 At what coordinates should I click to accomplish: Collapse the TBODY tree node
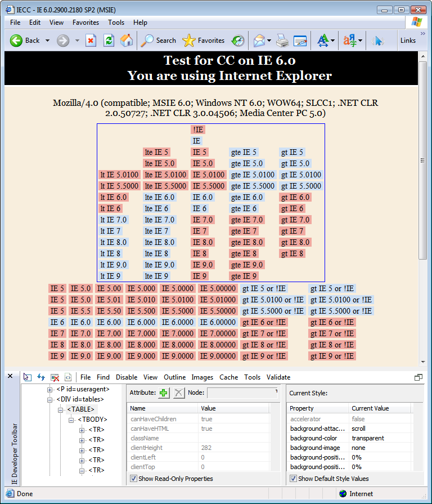click(71, 420)
